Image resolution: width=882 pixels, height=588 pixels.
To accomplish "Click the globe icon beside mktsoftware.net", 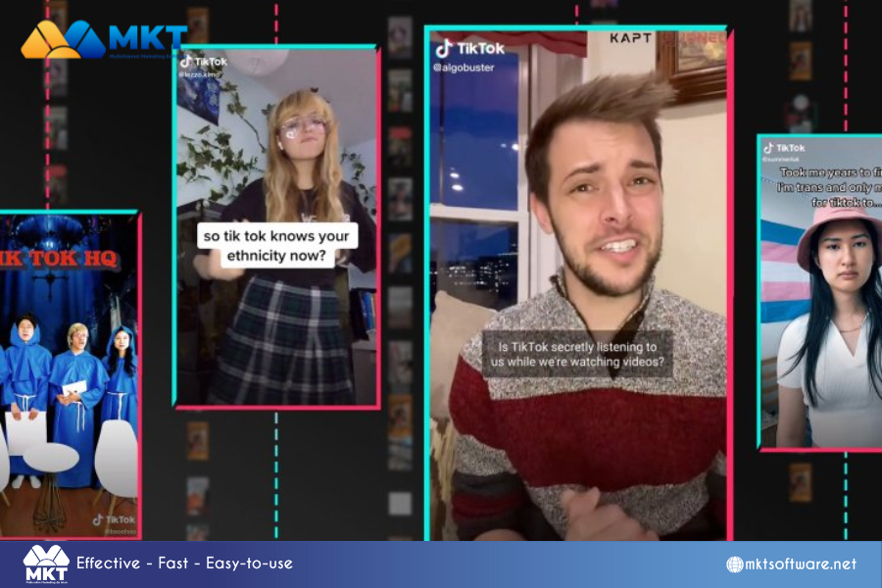I will (x=735, y=564).
